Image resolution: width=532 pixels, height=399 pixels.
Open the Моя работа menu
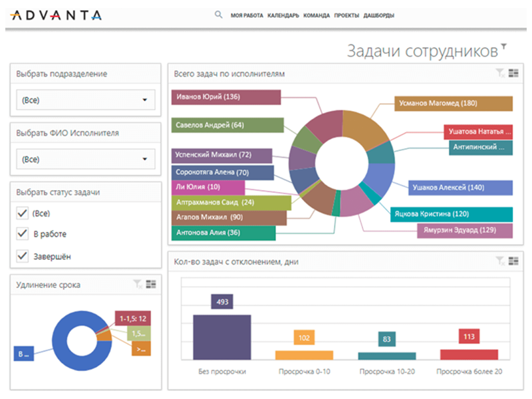(x=247, y=15)
